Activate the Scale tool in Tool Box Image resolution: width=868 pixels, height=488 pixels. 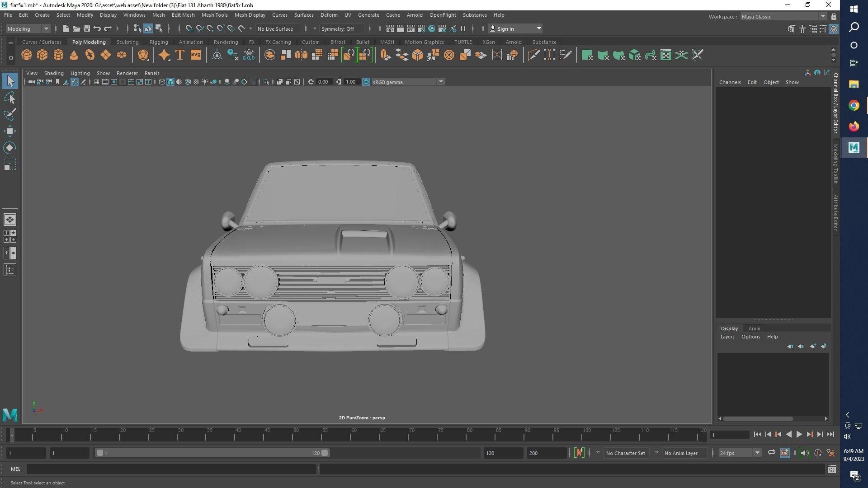click(10, 164)
